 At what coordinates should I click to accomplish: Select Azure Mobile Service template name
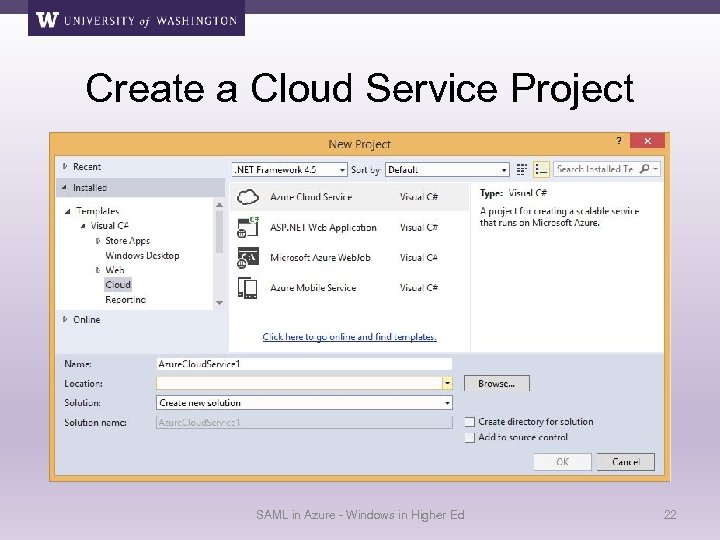pos(313,288)
